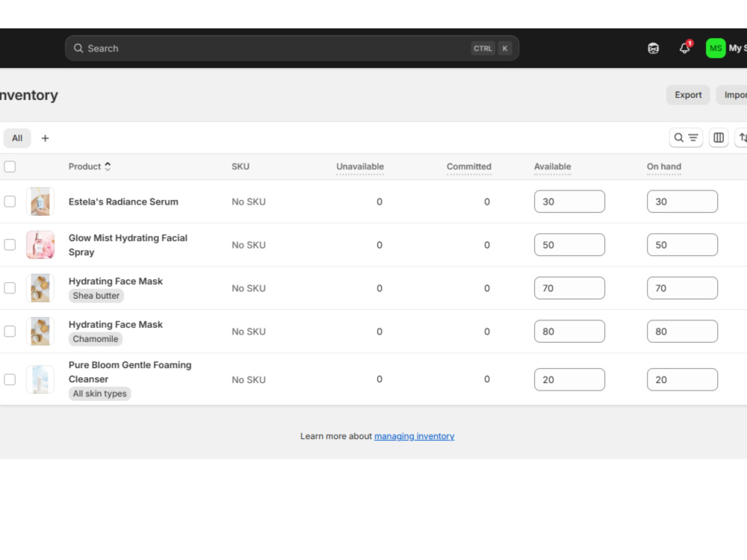Click the All skin types variant tag
Screen dimensions: 747x560
pyautogui.click(x=99, y=393)
